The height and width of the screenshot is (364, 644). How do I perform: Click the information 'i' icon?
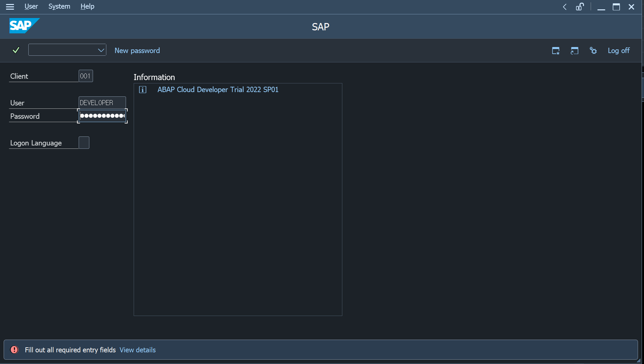click(143, 90)
